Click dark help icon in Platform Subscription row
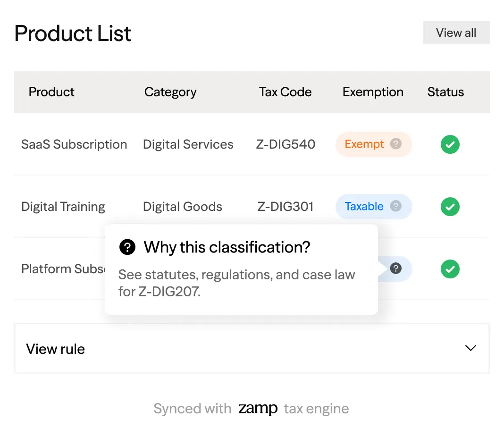Viewport: 504px width, 436px height. click(396, 268)
